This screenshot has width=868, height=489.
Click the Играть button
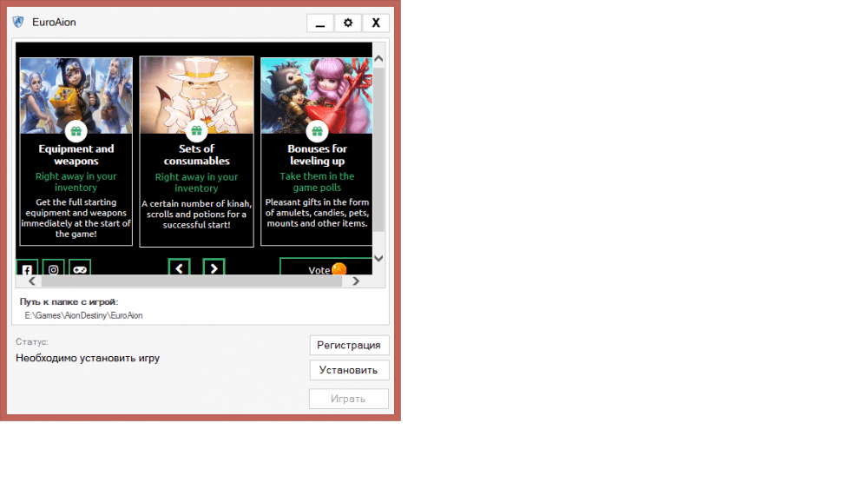(349, 399)
